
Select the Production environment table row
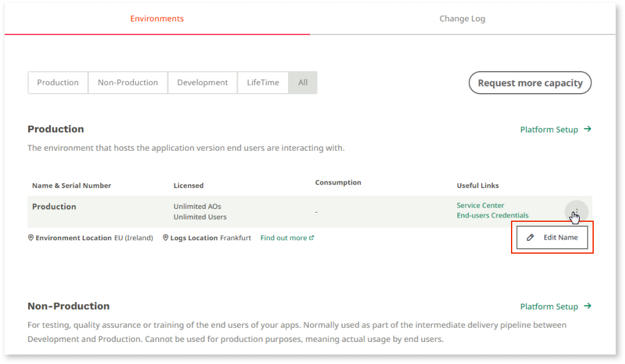point(245,211)
